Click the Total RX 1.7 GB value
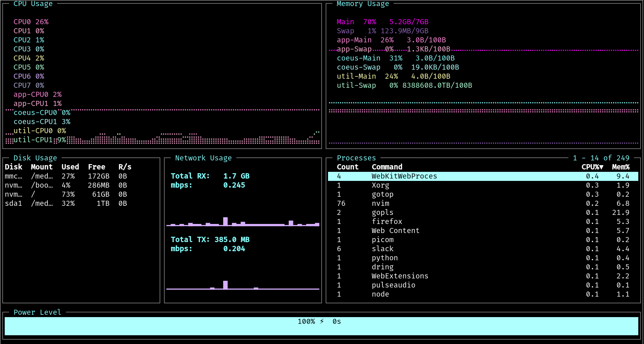The image size is (644, 344). click(x=236, y=176)
